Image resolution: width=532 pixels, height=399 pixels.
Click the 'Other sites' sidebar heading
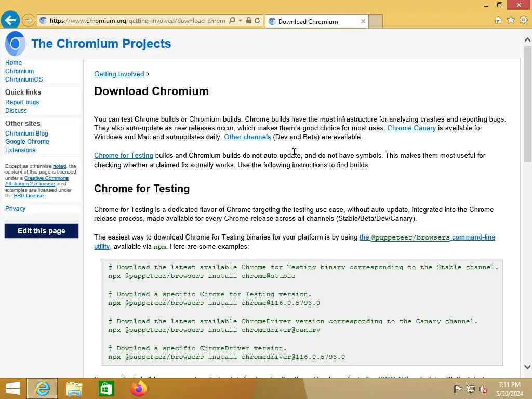coord(23,124)
